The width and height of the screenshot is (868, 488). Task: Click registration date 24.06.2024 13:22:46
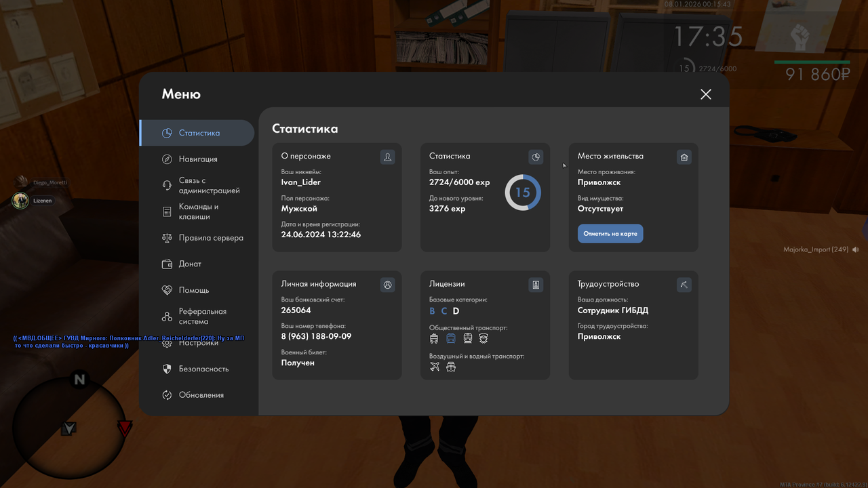(x=321, y=235)
